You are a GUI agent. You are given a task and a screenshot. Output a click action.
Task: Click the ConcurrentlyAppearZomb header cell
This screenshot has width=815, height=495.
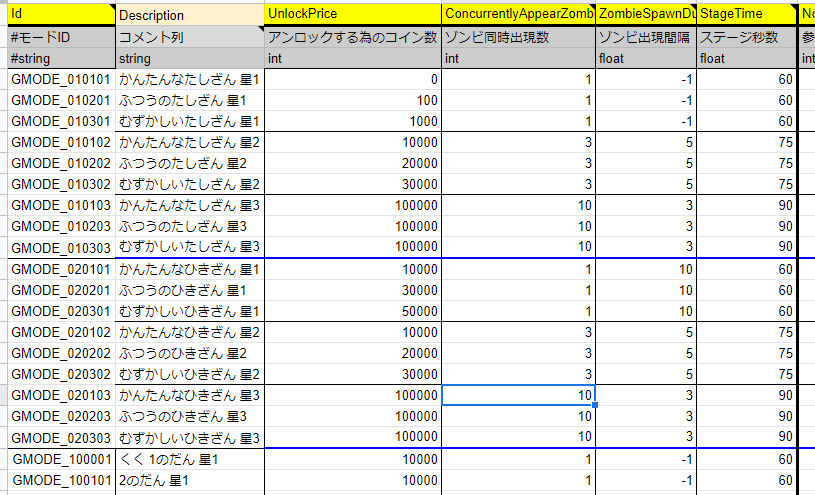[x=517, y=14]
